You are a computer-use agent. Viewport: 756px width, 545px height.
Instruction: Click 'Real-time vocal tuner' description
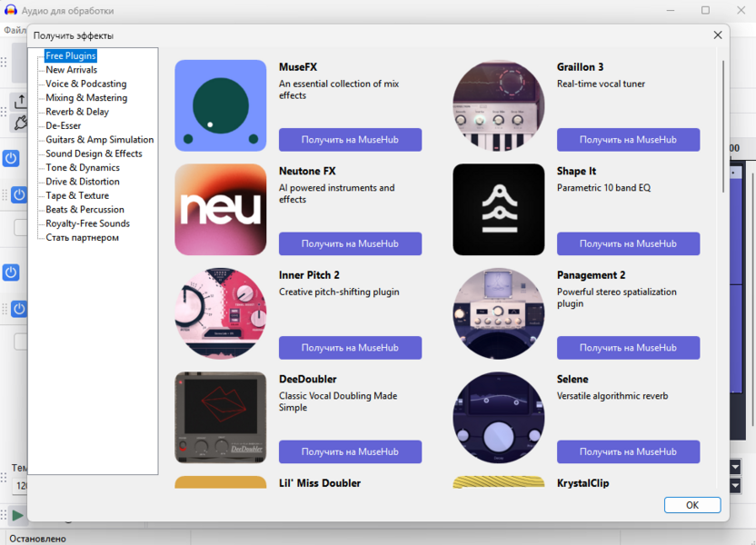coord(601,84)
